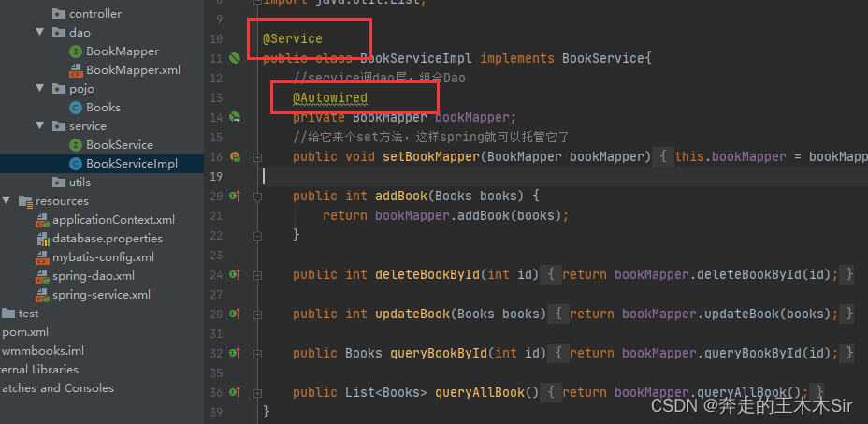Click the BookMapper.xml file icon
This screenshot has width=868, height=424.
[75, 70]
